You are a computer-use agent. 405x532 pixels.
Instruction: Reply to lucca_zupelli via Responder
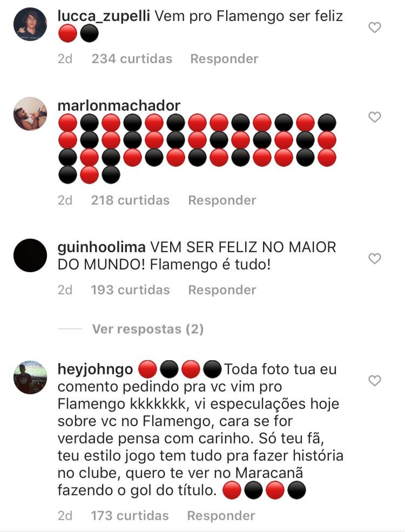pyautogui.click(x=224, y=59)
